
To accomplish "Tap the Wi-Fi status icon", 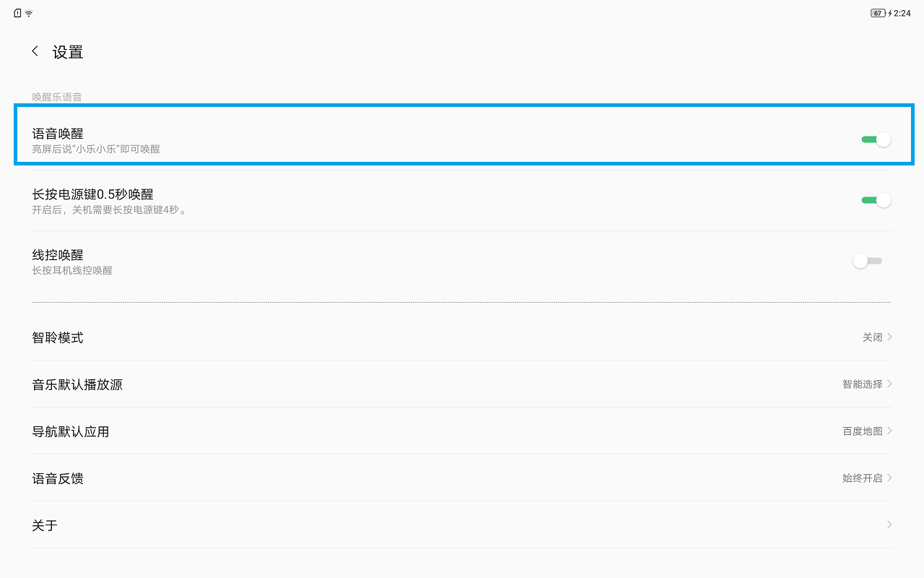I will click(x=29, y=13).
